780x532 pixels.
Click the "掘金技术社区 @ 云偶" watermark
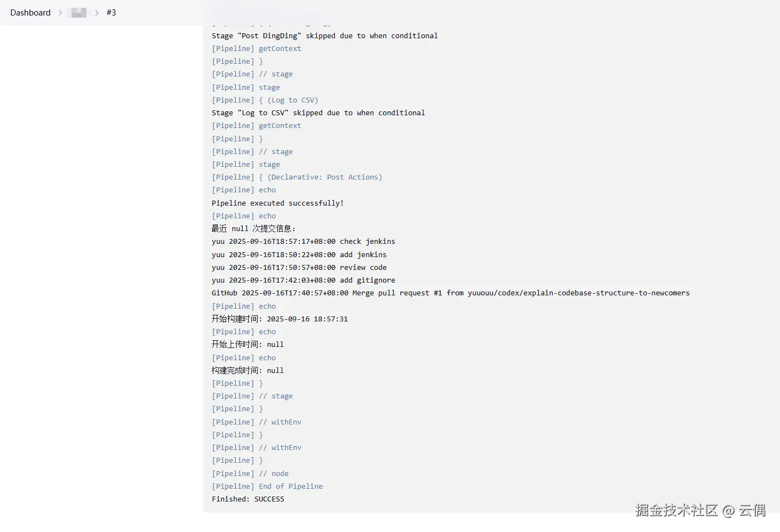[701, 510]
